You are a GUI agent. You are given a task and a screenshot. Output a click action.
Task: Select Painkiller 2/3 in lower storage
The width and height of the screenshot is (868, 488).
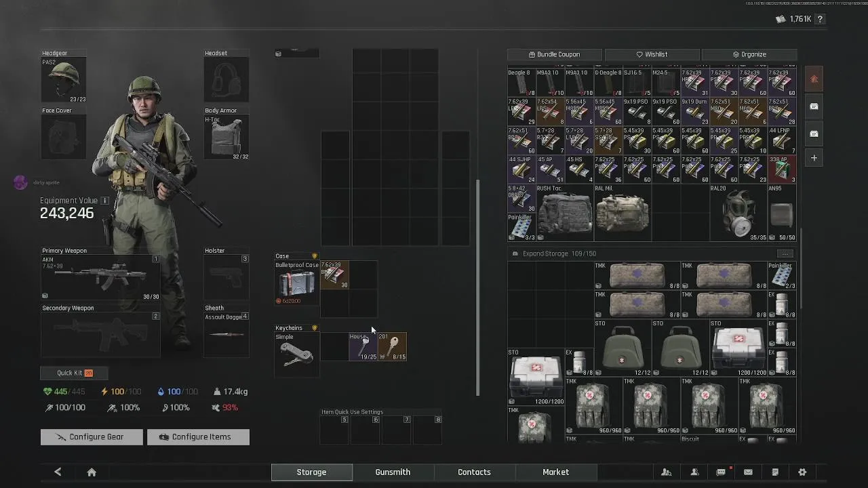[x=782, y=276]
